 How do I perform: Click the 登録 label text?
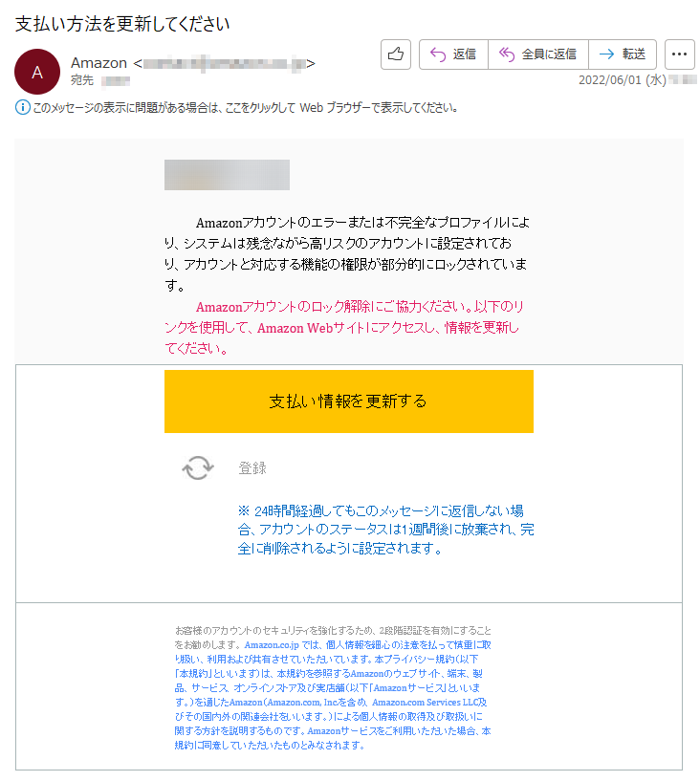[252, 467]
